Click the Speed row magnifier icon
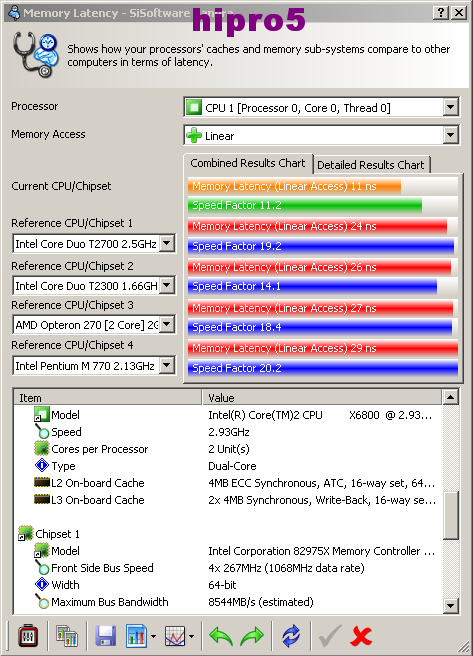 41,431
